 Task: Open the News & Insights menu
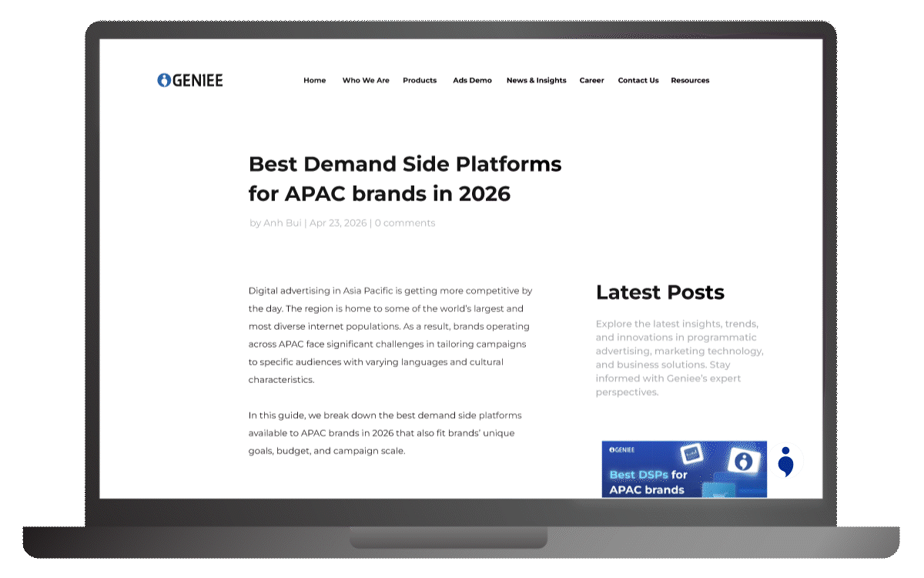pos(536,80)
